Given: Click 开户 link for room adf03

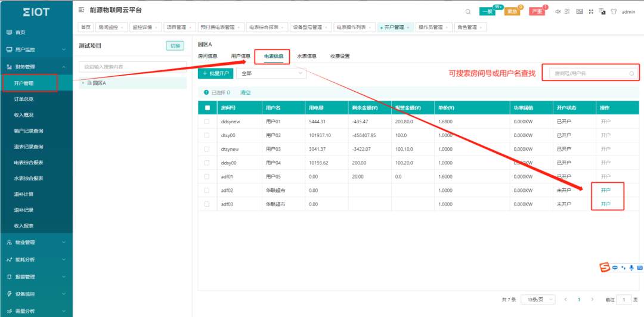Looking at the screenshot, I should [605, 204].
